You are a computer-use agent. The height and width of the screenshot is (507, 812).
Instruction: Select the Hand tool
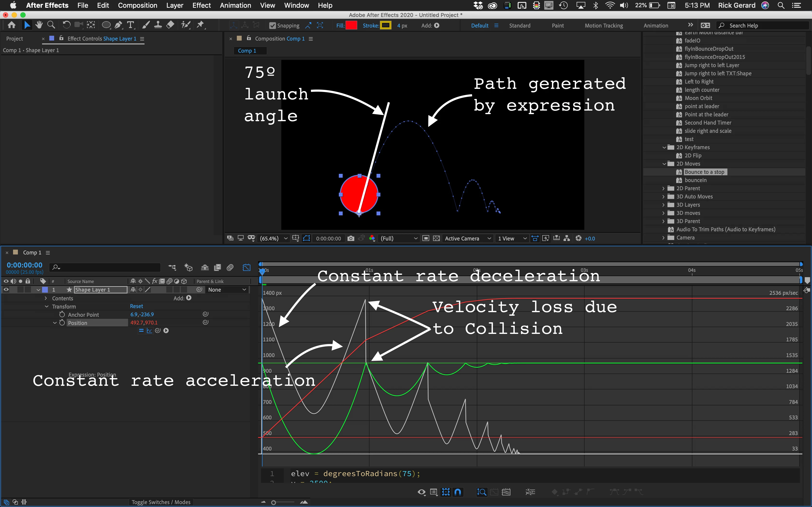(x=39, y=25)
